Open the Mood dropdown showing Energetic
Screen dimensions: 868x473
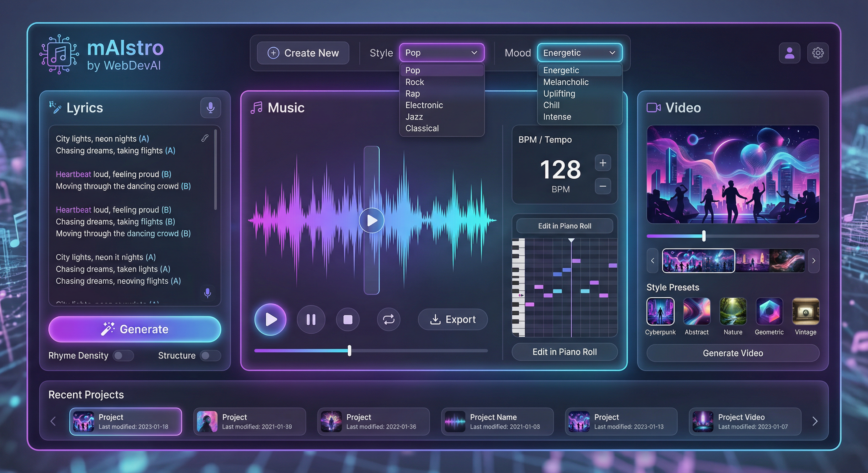click(579, 53)
